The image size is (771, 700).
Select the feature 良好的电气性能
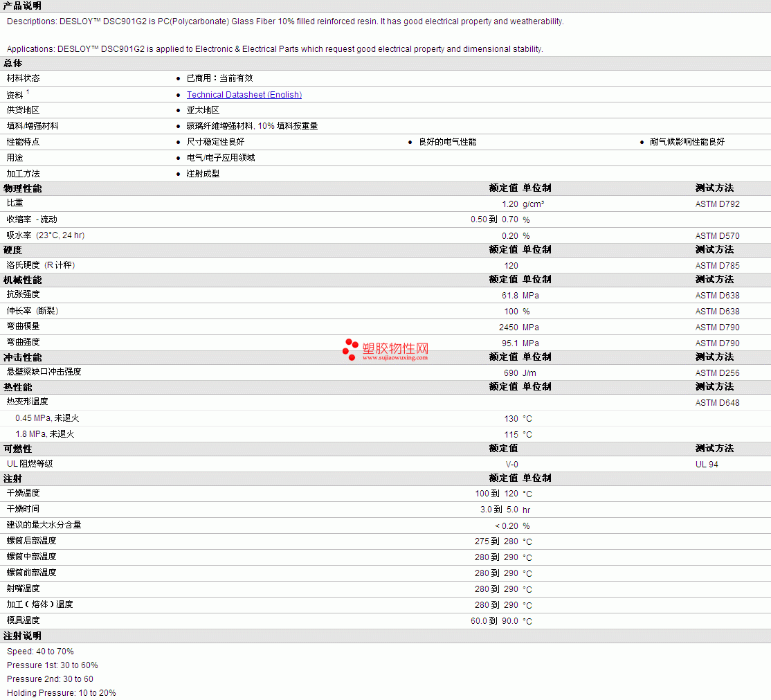click(448, 142)
